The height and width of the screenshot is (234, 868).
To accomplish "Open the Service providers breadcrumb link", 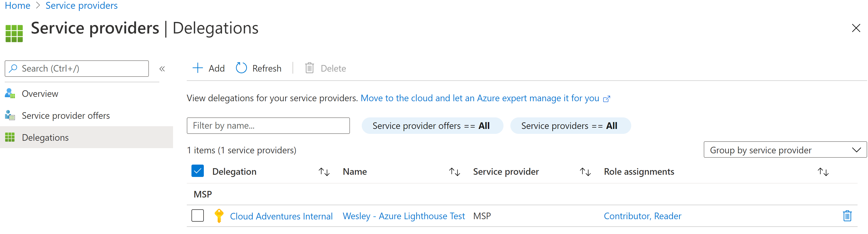I will (x=82, y=5).
